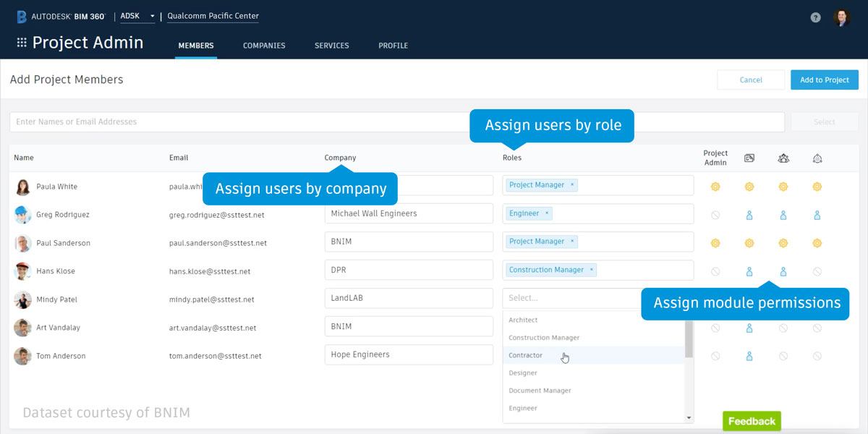Open the user profile avatar menu
The image size is (868, 434).
coord(841,17)
